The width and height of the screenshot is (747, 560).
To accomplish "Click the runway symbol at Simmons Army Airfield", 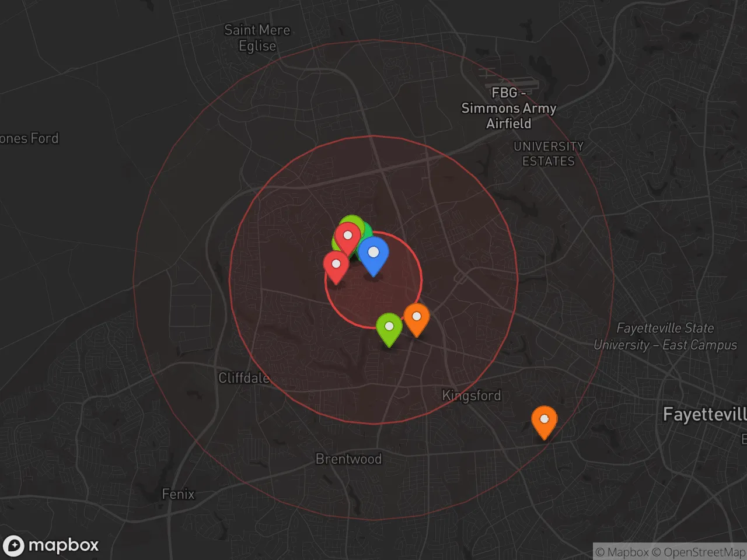I will (x=507, y=80).
